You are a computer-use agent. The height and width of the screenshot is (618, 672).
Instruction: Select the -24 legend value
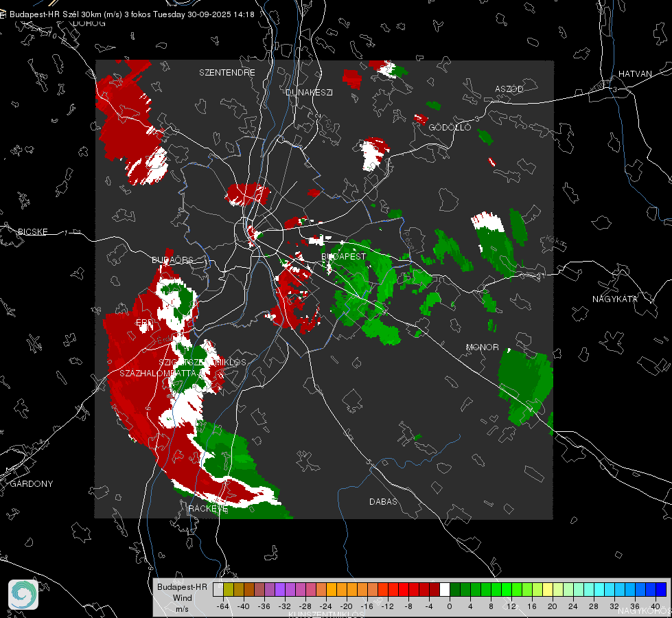click(x=325, y=606)
